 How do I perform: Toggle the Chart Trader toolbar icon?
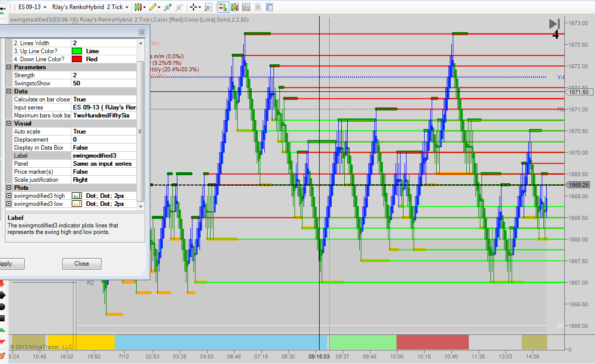pyautogui.click(x=223, y=7)
